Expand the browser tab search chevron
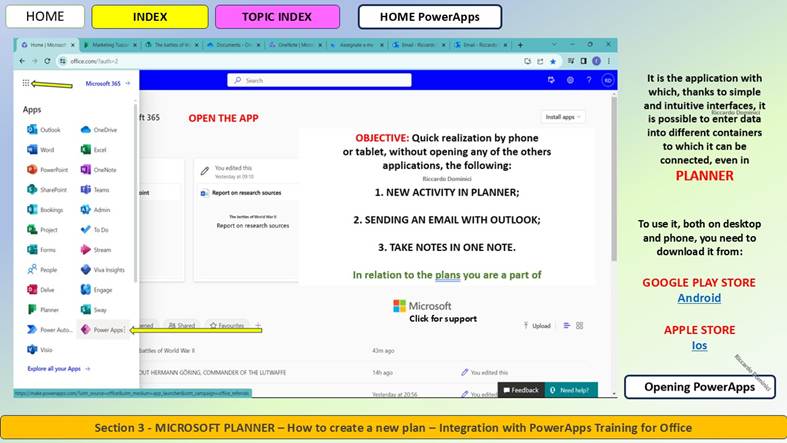The width and height of the screenshot is (787, 443). coord(554,45)
